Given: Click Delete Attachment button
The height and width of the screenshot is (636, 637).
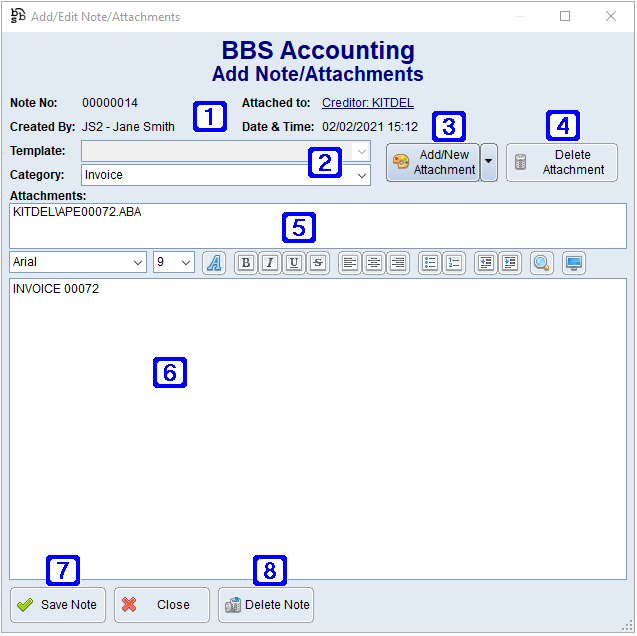Looking at the screenshot, I should (x=561, y=162).
